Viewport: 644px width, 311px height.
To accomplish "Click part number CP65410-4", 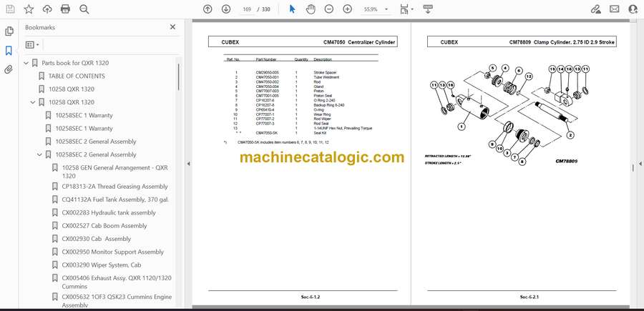I will coord(265,109).
